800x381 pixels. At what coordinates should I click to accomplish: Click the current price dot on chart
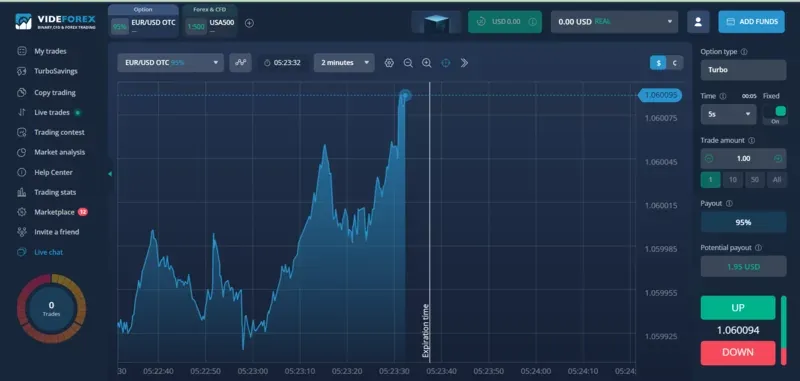point(405,95)
